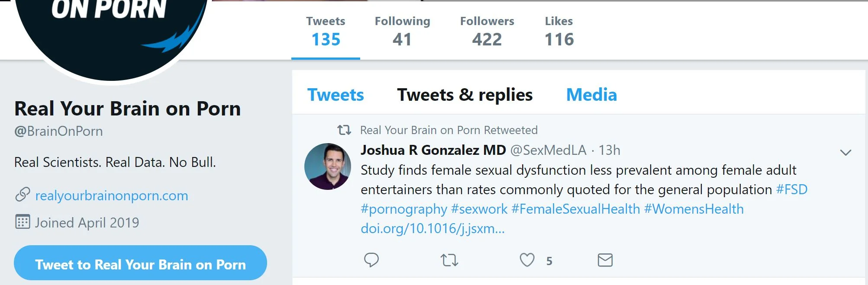Open the #FemaleSexualHealth hashtag
This screenshot has width=868, height=285.
point(575,209)
